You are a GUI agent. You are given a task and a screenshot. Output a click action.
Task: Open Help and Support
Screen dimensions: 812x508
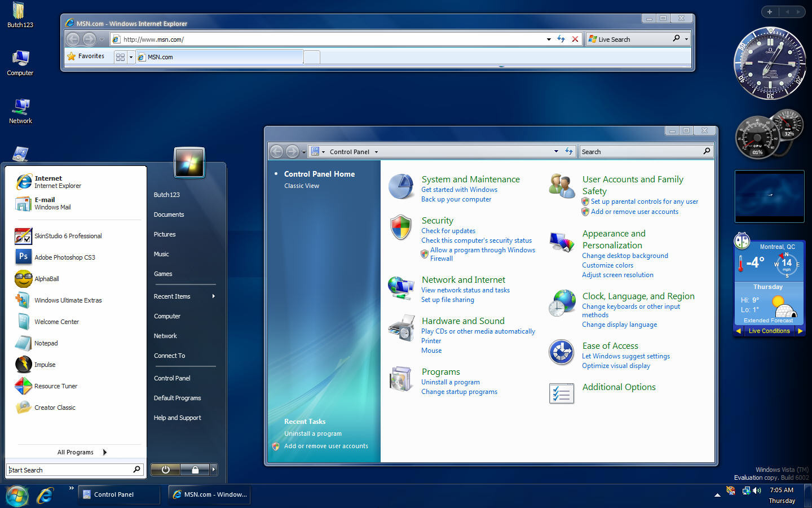coord(177,418)
